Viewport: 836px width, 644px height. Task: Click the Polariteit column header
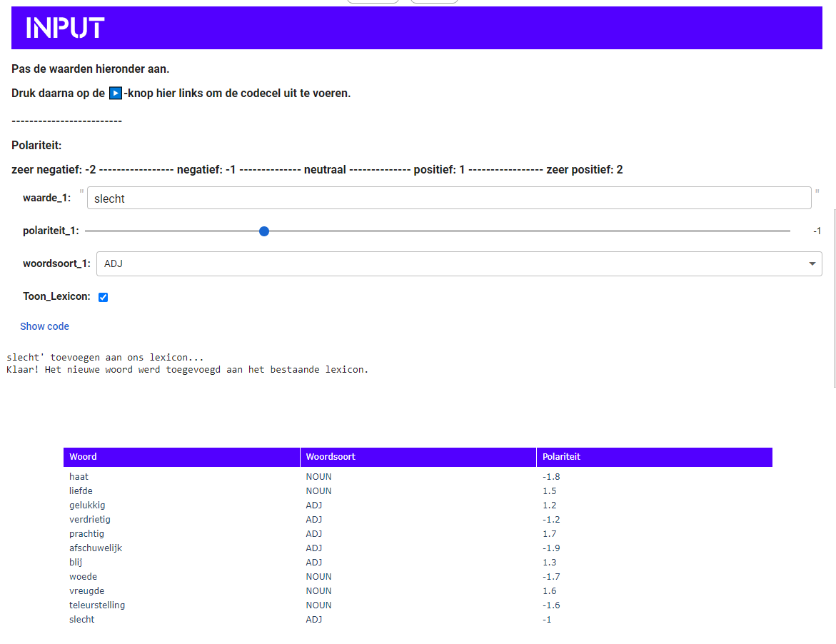point(655,457)
